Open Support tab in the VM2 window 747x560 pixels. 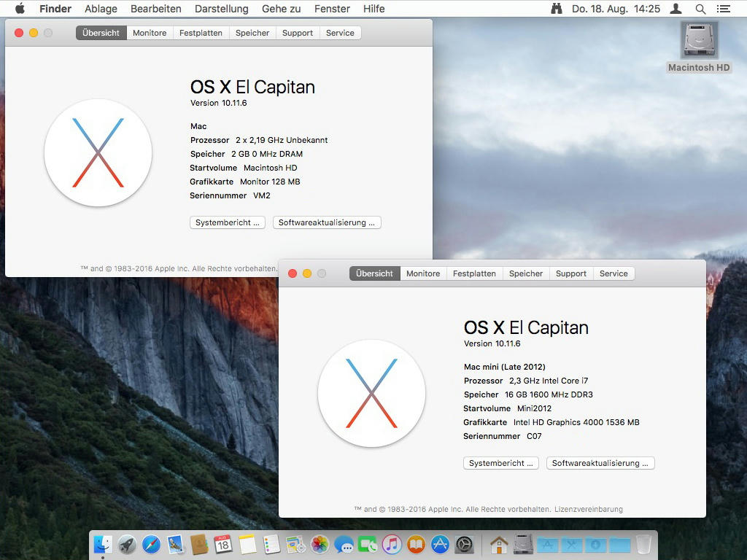298,33
